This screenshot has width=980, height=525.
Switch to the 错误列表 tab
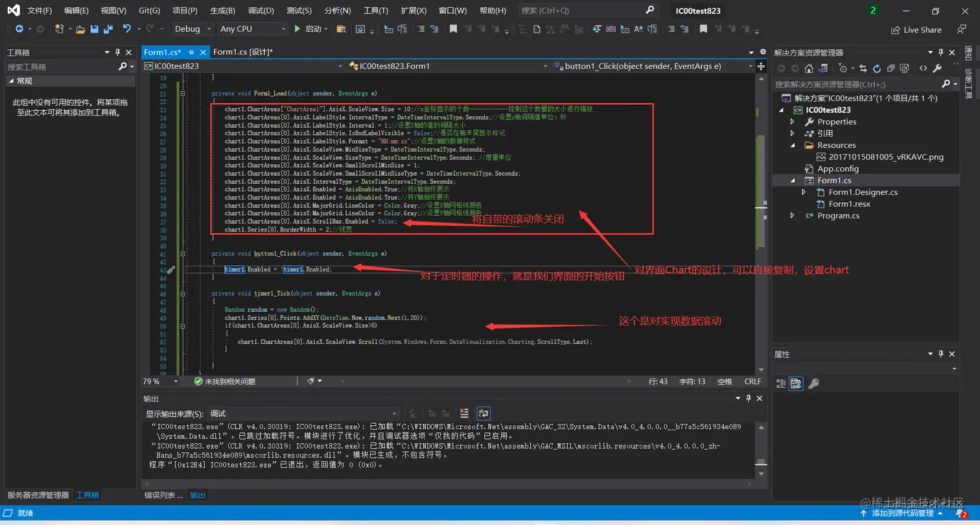click(x=163, y=495)
